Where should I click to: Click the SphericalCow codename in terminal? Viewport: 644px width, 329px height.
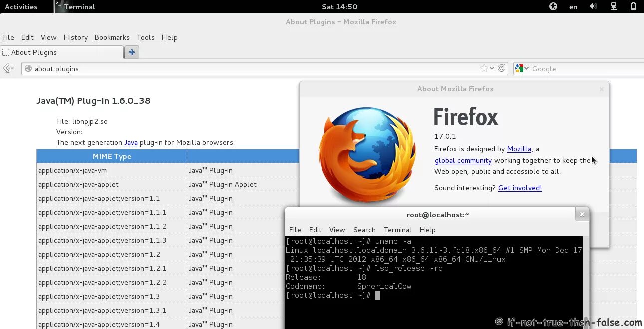pyautogui.click(x=384, y=286)
